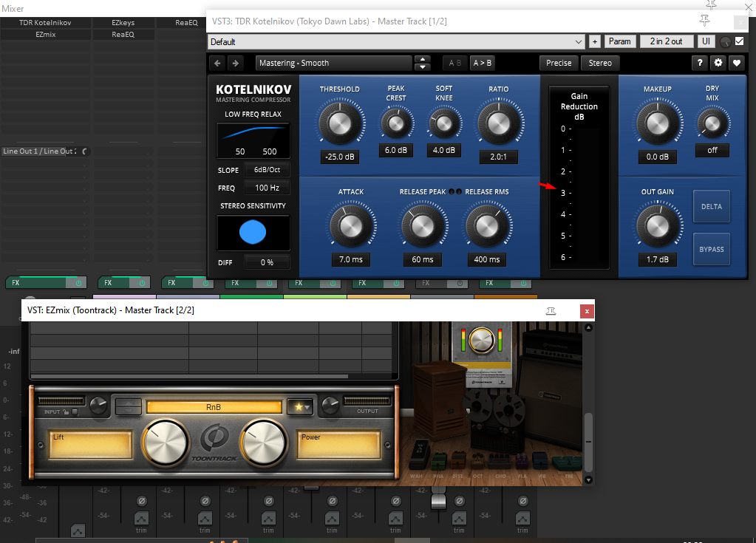Click the EZmix Power knob
756x543 pixels.
pyautogui.click(x=264, y=443)
